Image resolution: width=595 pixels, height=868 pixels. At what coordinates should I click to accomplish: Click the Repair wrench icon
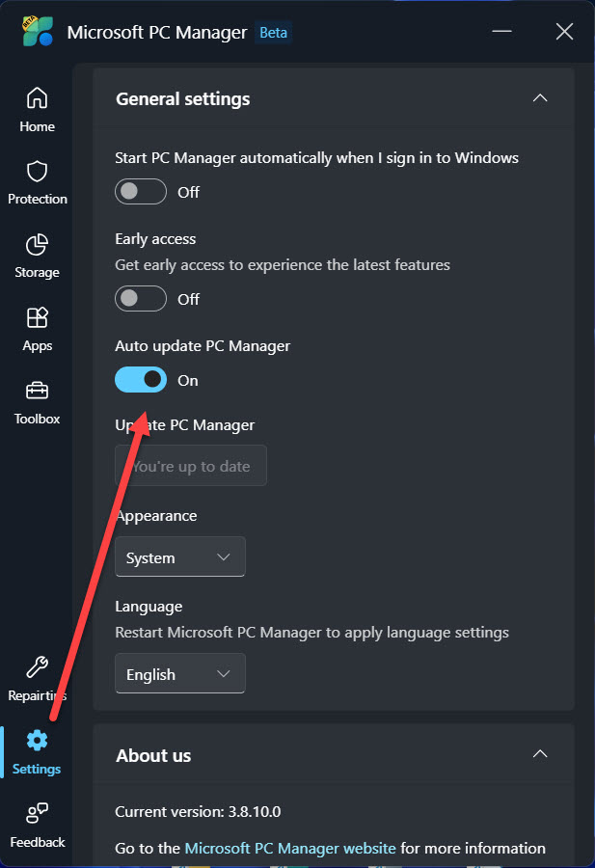point(37,667)
